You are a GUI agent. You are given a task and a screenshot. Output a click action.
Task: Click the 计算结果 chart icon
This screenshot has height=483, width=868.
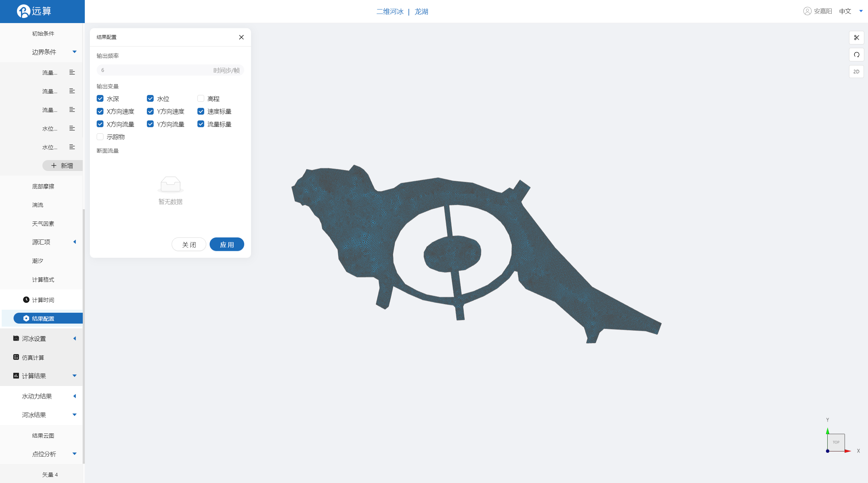coord(16,375)
